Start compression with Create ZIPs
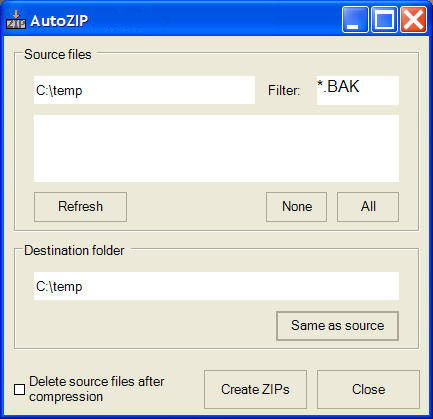Screen dimensions: 433x419 pyautogui.click(x=255, y=389)
